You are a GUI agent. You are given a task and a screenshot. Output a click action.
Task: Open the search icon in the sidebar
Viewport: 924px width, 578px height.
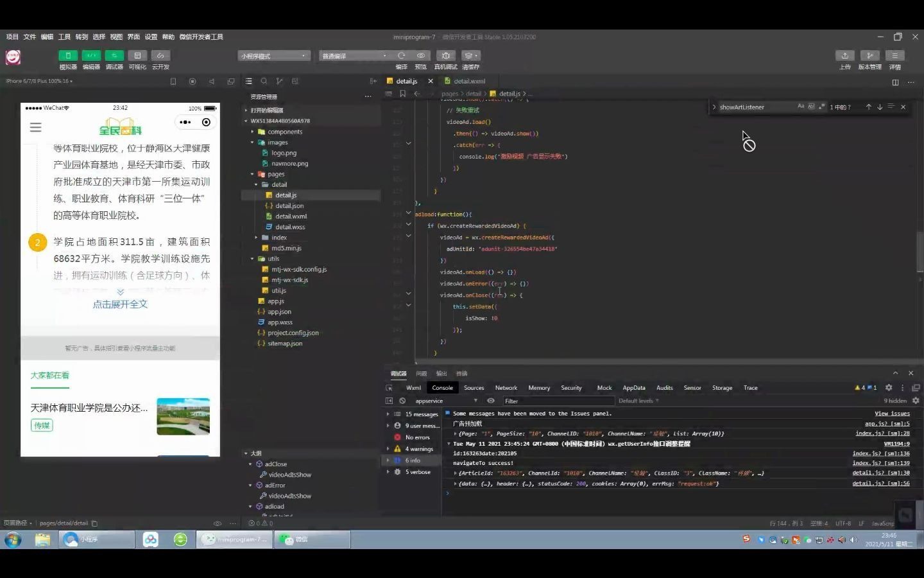click(264, 82)
